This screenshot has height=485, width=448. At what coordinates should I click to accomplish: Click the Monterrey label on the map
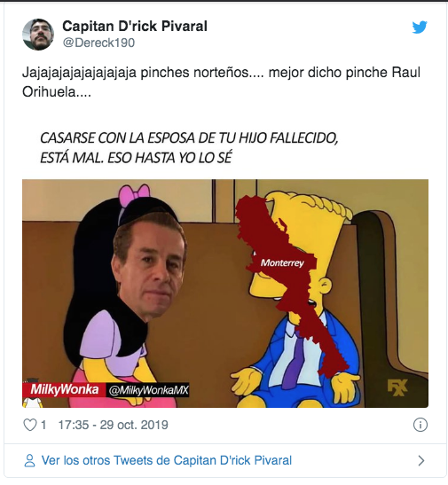click(x=282, y=263)
